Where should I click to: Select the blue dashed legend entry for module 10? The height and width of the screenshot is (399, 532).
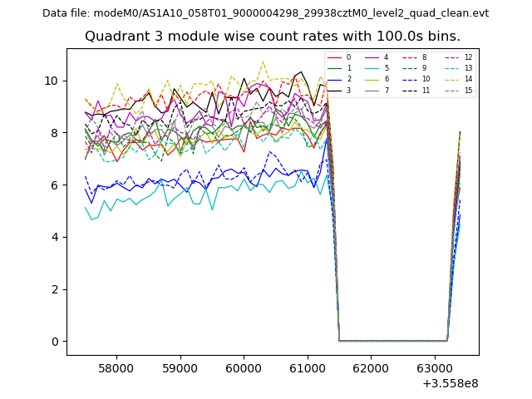(411, 79)
